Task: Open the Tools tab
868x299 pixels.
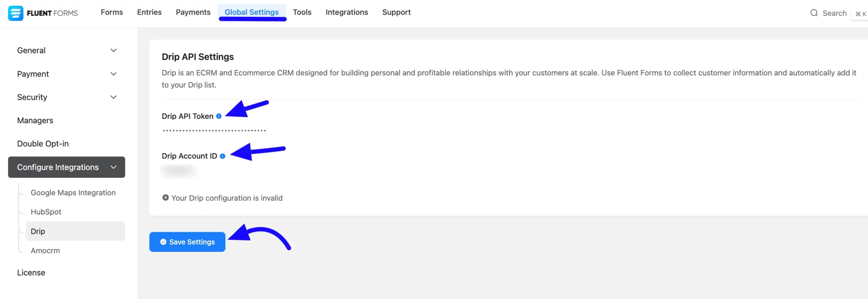Action: [302, 12]
